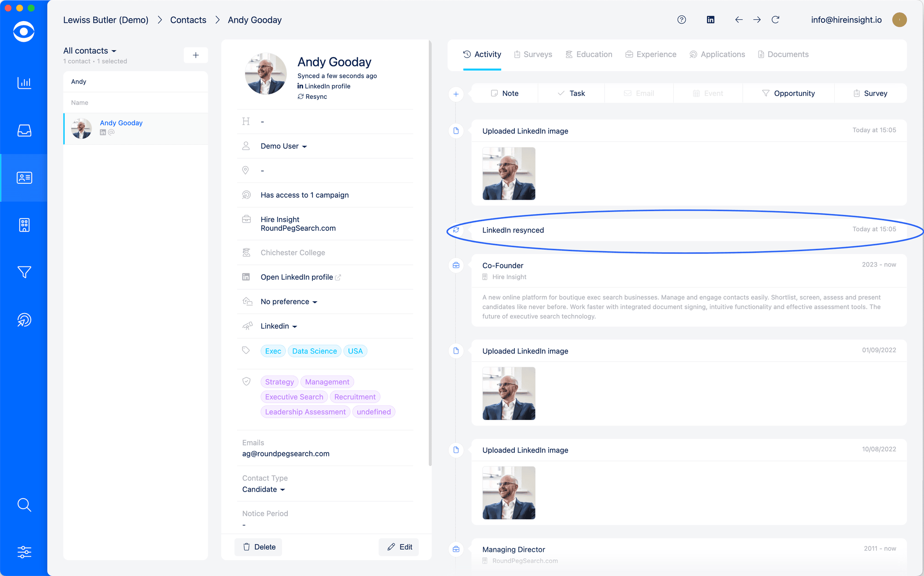Click the Edit contact button

(400, 547)
